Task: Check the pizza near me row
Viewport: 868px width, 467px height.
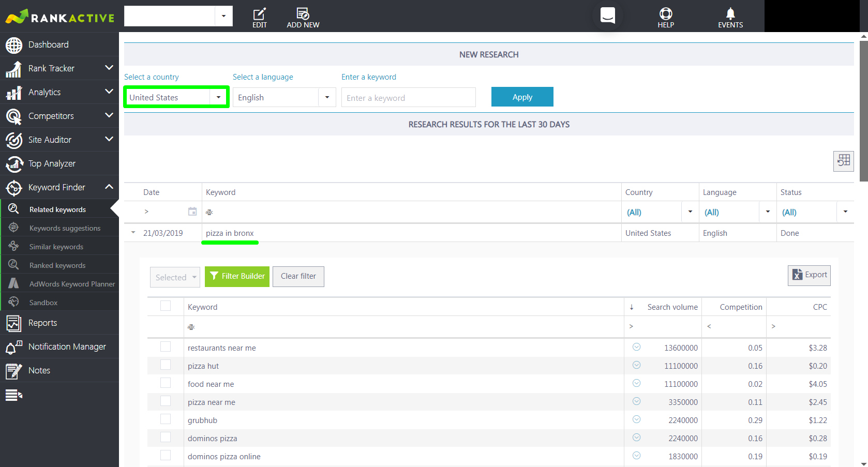Action: pyautogui.click(x=166, y=401)
